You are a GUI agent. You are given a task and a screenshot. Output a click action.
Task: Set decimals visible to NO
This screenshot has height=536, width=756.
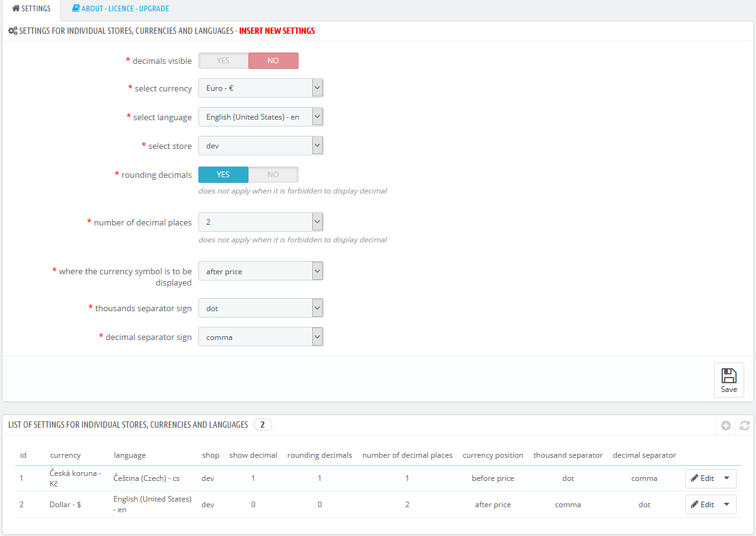click(x=273, y=61)
